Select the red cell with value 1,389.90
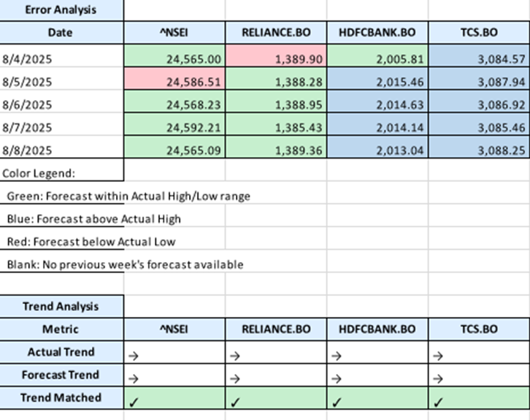530x420 pixels. (276, 56)
